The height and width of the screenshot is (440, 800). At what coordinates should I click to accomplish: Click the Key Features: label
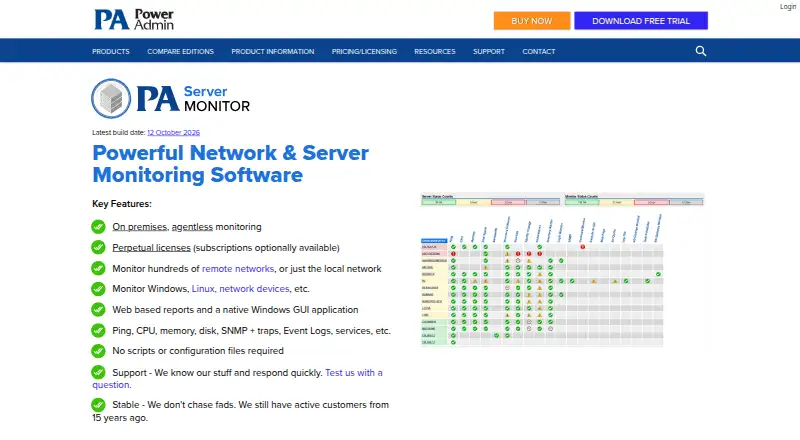click(x=122, y=204)
